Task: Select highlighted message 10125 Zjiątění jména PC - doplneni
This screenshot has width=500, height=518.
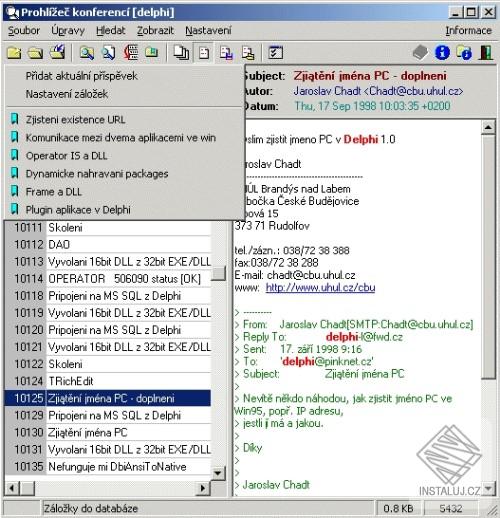Action: (108, 398)
